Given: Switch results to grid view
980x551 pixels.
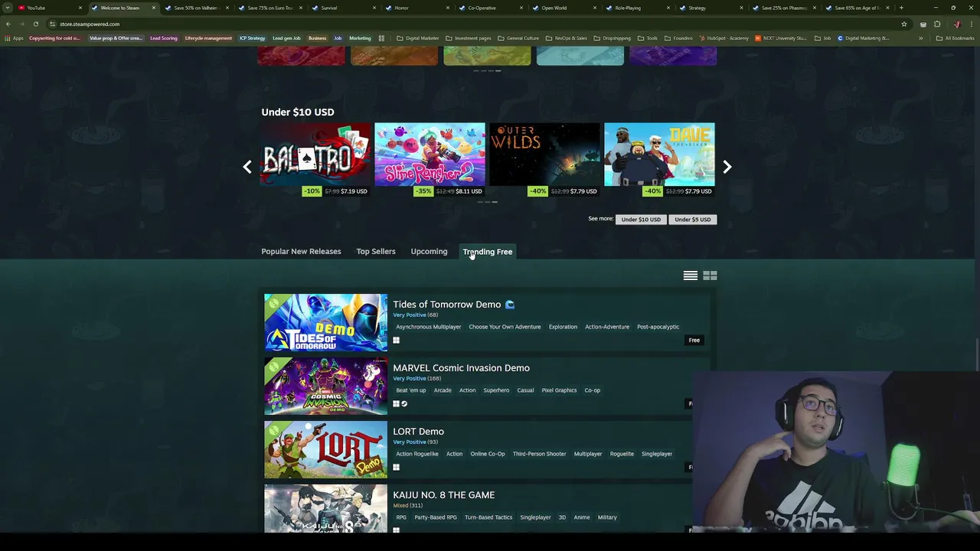Looking at the screenshot, I should coord(710,275).
